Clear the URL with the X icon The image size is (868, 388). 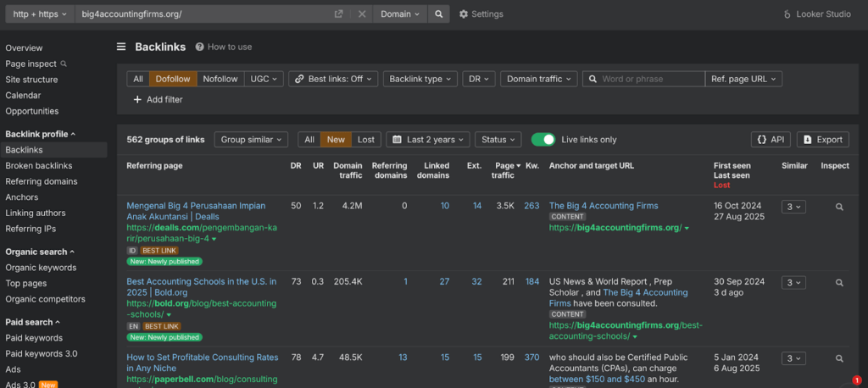362,14
